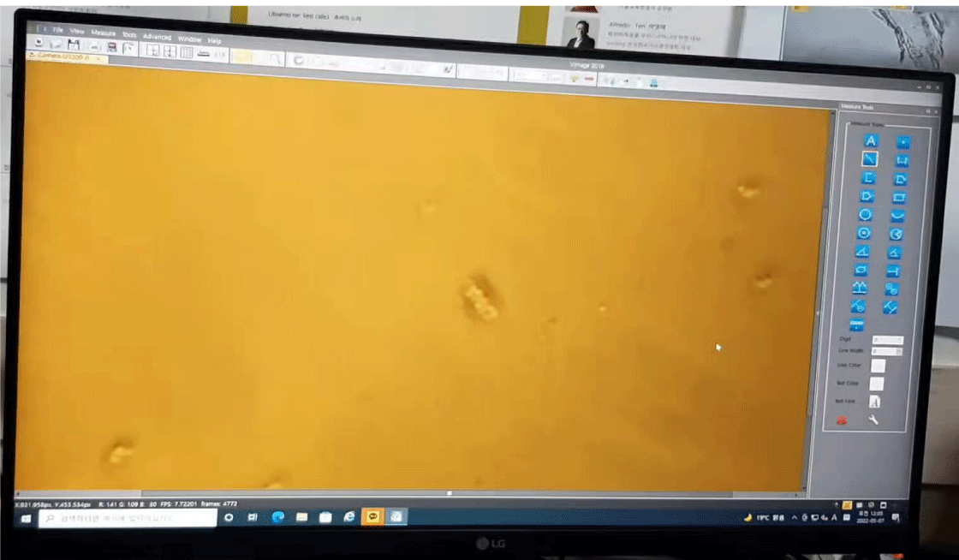This screenshot has width=959, height=560.
Task: Select the left-column angle measure tool
Action: point(862,251)
